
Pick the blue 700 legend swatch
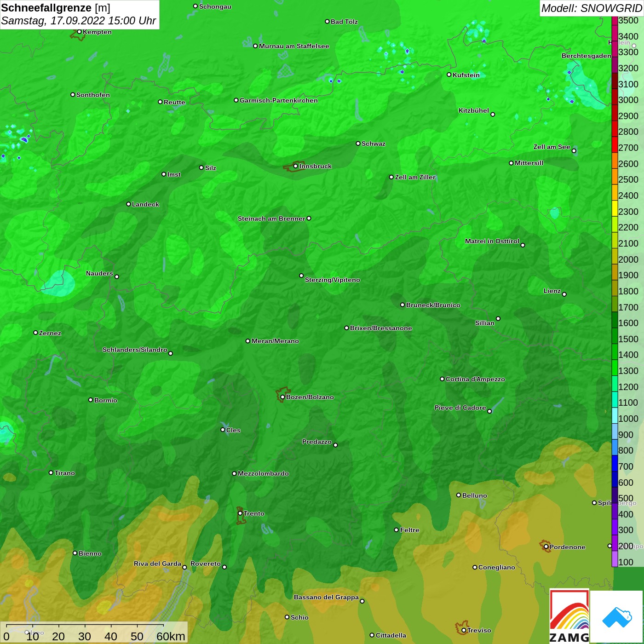click(x=615, y=463)
